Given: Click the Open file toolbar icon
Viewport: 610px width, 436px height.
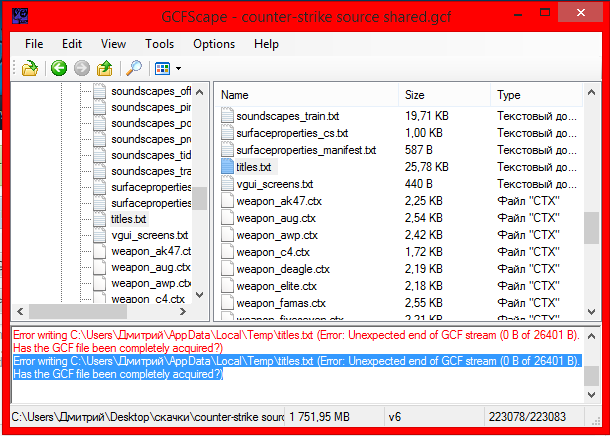Looking at the screenshot, I should pyautogui.click(x=30, y=68).
